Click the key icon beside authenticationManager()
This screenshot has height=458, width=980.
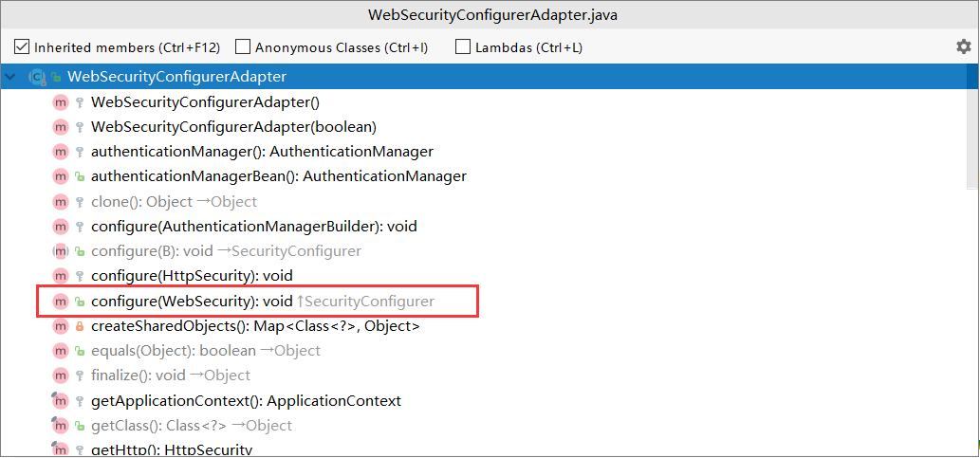80,152
